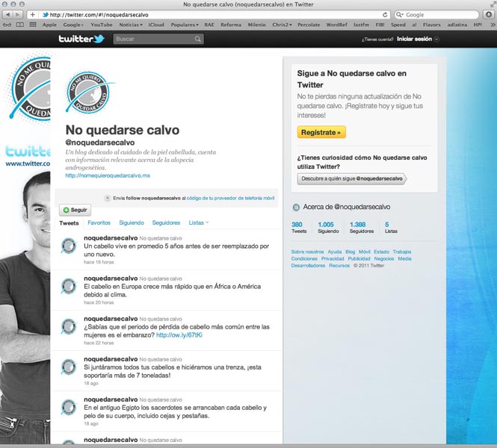Viewport: 497px width, 448px height.
Task: Click avatar of the '5 años' tweet
Action: click(x=69, y=246)
